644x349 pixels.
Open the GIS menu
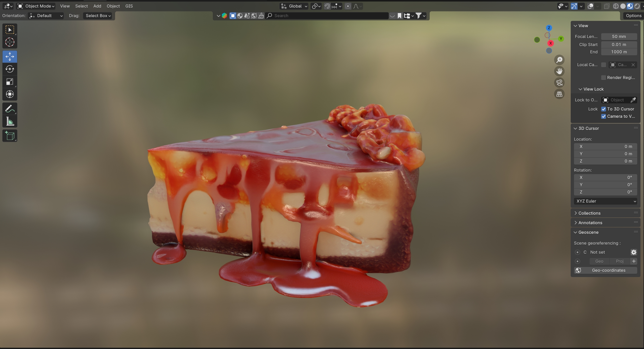129,6
